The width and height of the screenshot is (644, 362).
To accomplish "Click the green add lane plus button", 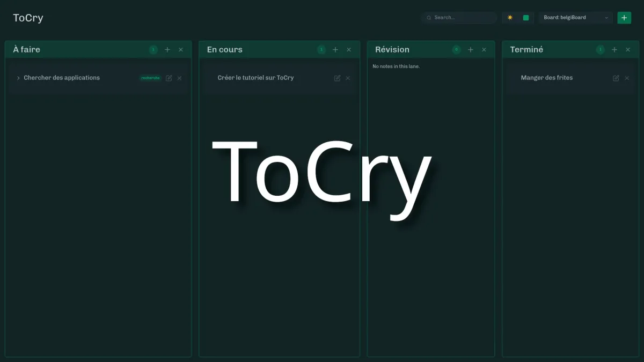I will [624, 18].
